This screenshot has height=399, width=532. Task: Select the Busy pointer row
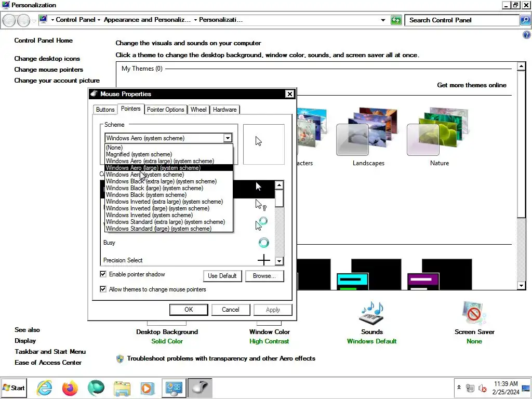coord(187,243)
